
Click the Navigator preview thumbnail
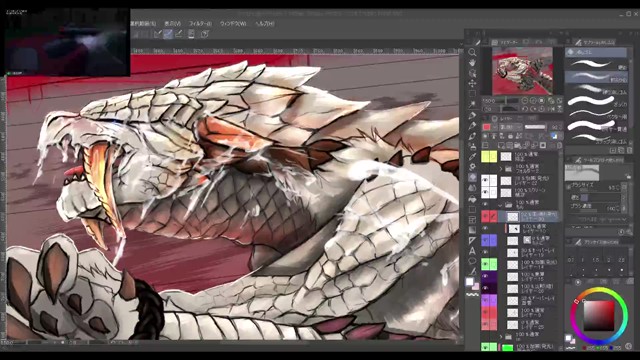pyautogui.click(x=522, y=71)
